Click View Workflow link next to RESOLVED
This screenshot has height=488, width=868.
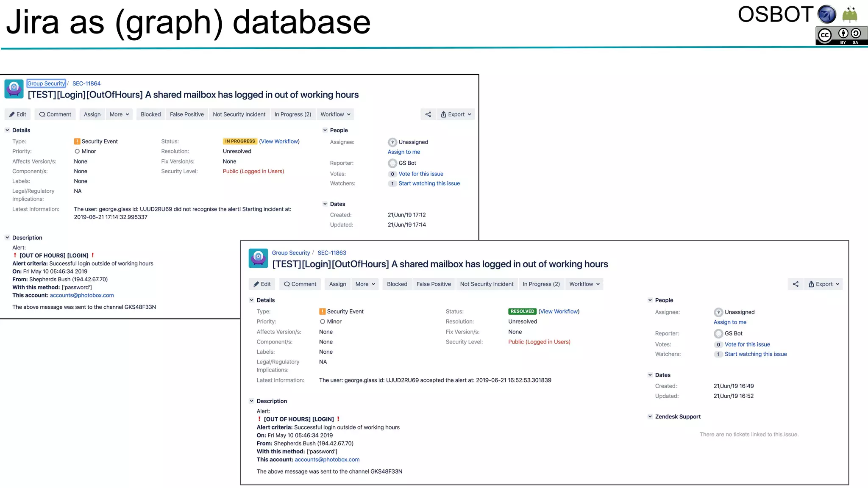[559, 311]
